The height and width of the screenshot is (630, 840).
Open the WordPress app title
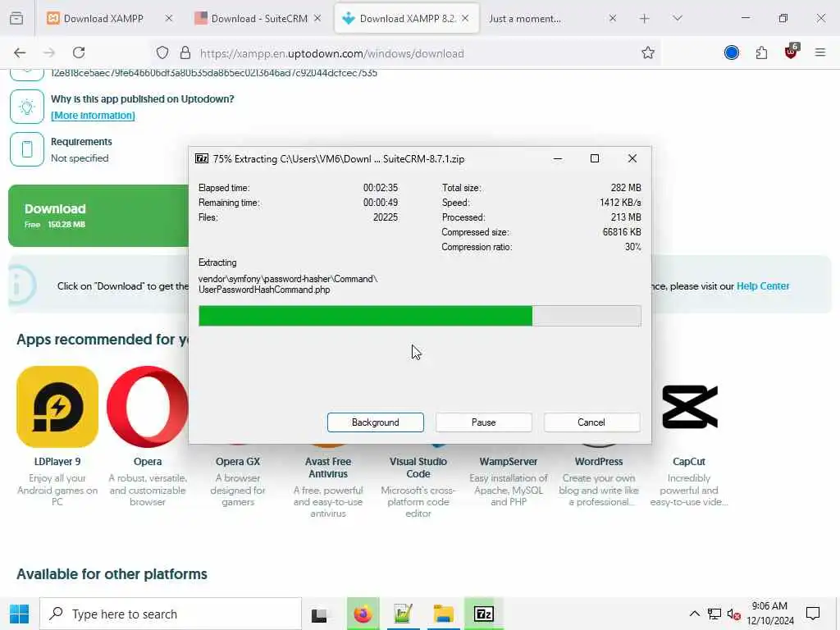click(x=599, y=461)
